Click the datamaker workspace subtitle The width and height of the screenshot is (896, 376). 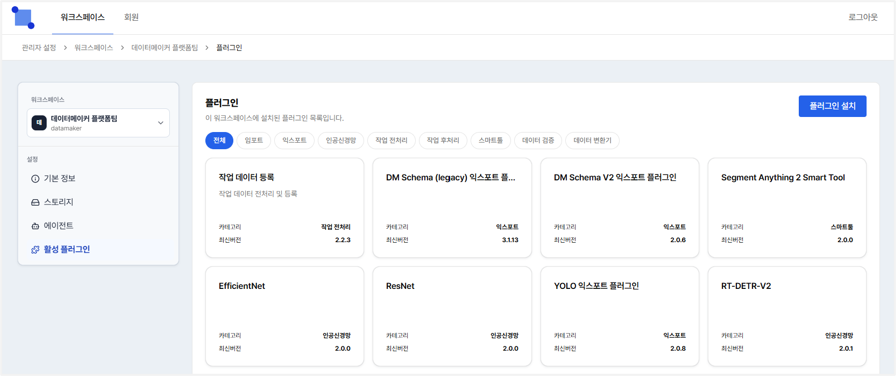66,129
